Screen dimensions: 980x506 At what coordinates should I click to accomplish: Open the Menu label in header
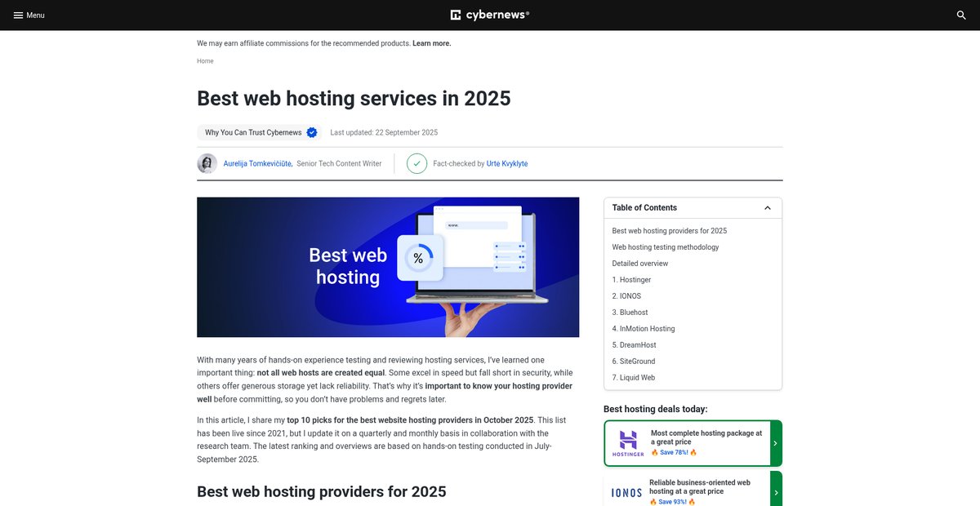[x=35, y=16]
